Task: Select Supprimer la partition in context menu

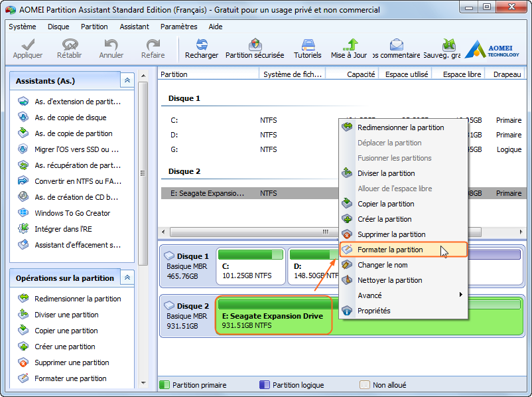Action: click(403, 234)
